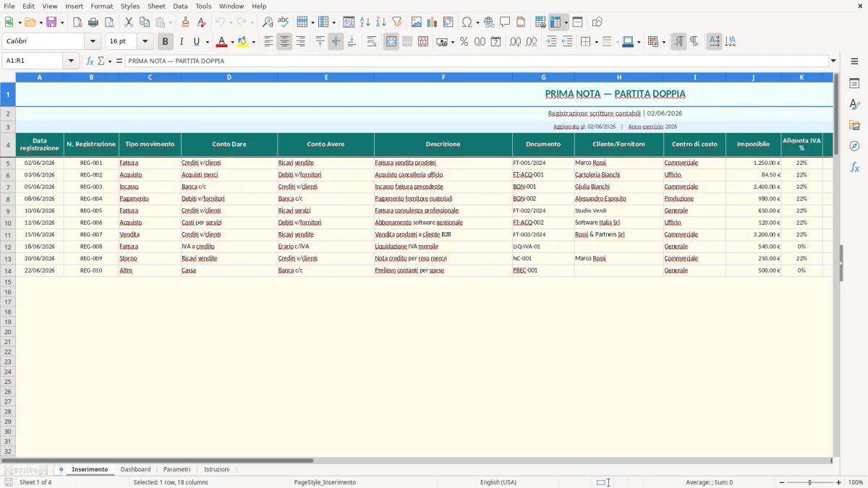Click the horizontal scrollbar thumb

pos(158,461)
